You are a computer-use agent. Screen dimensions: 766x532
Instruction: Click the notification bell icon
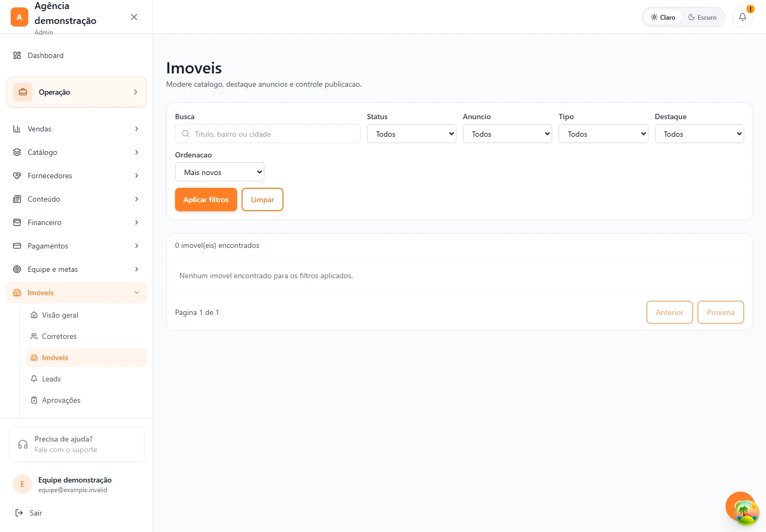click(x=743, y=17)
